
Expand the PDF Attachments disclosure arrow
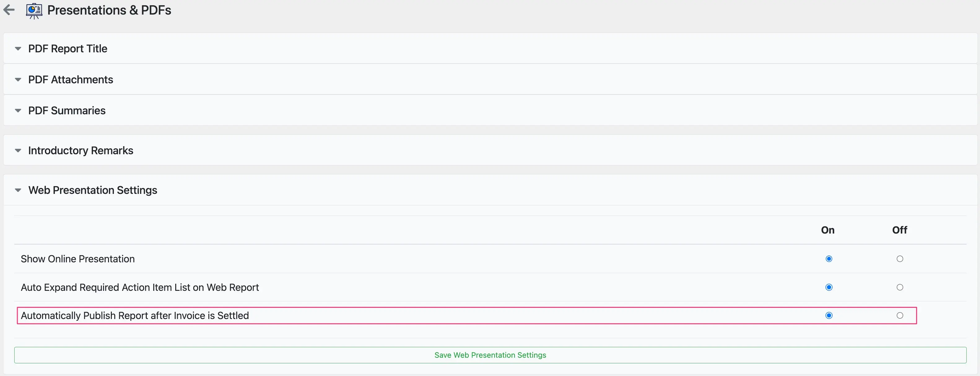point(18,80)
